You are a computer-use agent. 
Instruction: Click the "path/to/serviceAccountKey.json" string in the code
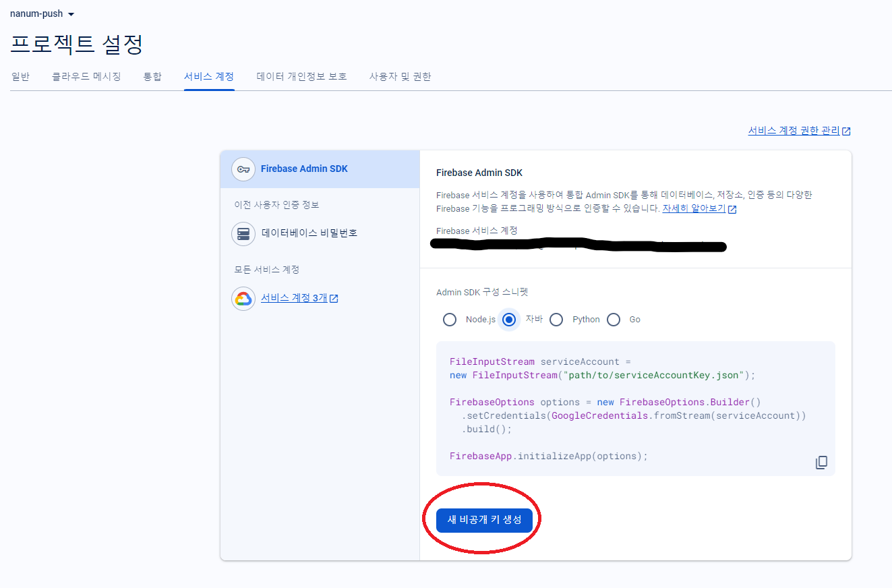654,375
